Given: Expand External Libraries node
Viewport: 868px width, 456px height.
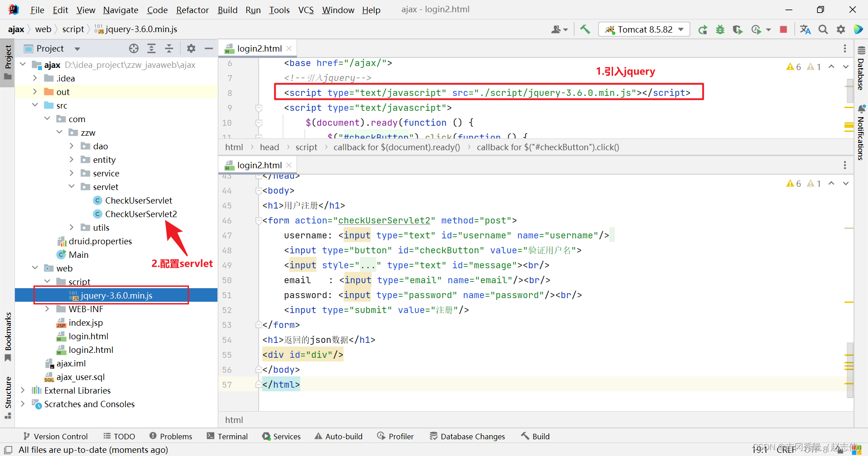Looking at the screenshot, I should pos(23,390).
